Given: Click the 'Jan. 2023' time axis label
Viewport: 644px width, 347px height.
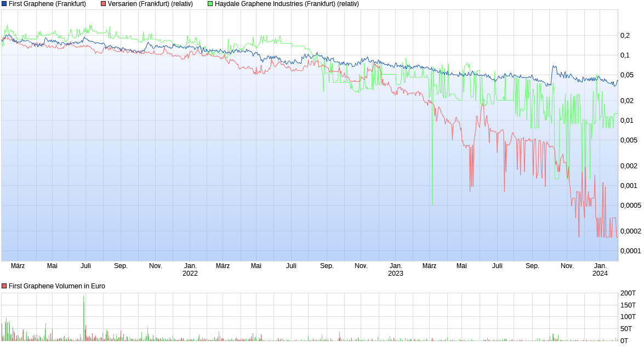Looking at the screenshot, I should (396, 269).
